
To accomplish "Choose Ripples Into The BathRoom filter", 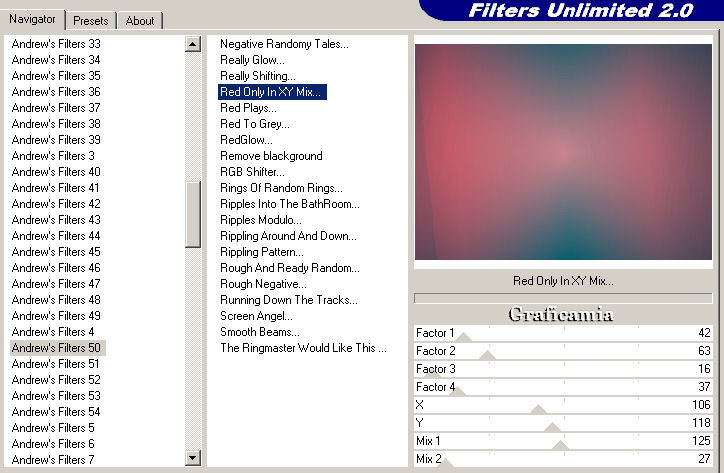I will tap(290, 204).
